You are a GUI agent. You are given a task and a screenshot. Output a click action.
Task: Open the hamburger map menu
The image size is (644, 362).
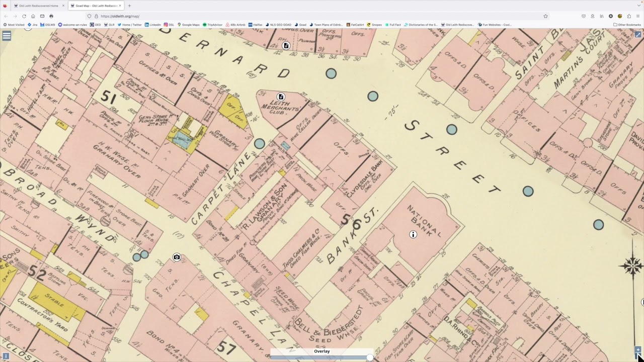[7, 36]
